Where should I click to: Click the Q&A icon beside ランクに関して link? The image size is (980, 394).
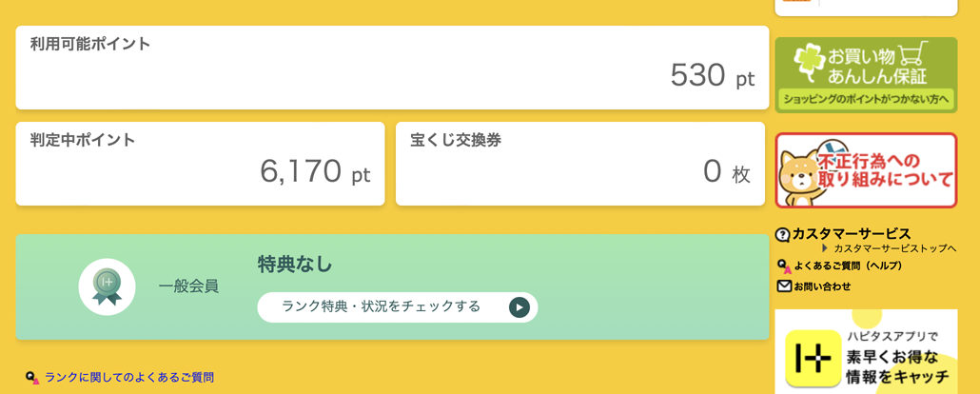click(x=32, y=378)
